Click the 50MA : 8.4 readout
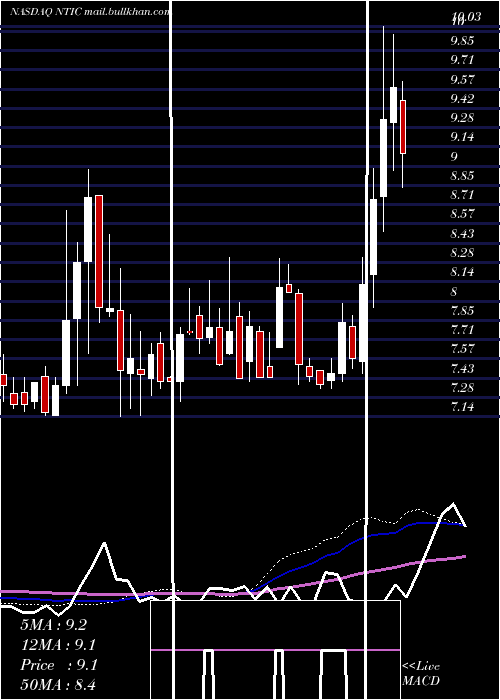The height and width of the screenshot is (700, 500). click(58, 685)
